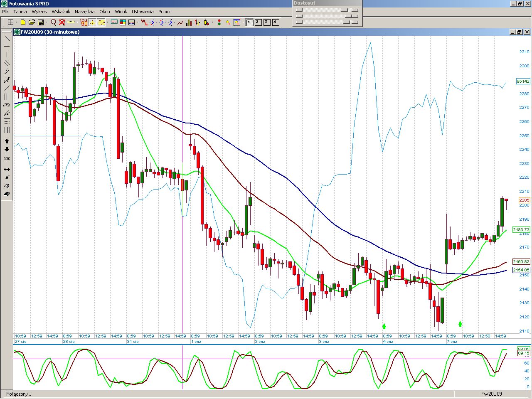Open a file using the folder icon
Image resolution: width=532 pixels, height=399 pixels.
[32, 22]
